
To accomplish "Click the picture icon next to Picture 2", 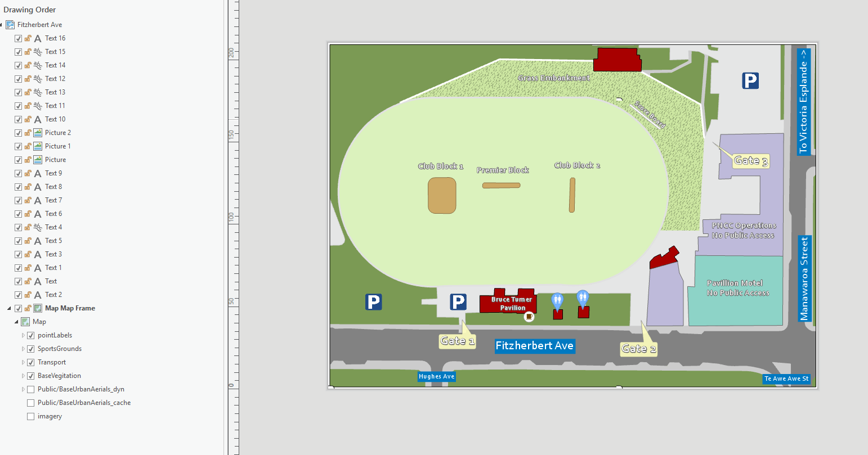I will pyautogui.click(x=38, y=133).
